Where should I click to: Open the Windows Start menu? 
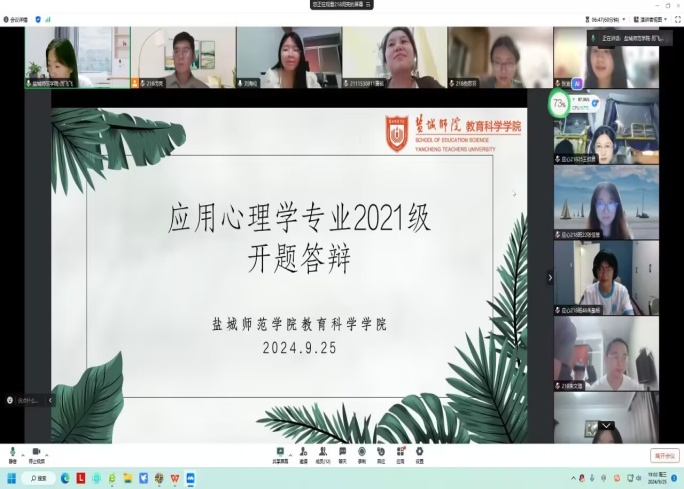pyautogui.click(x=12, y=478)
